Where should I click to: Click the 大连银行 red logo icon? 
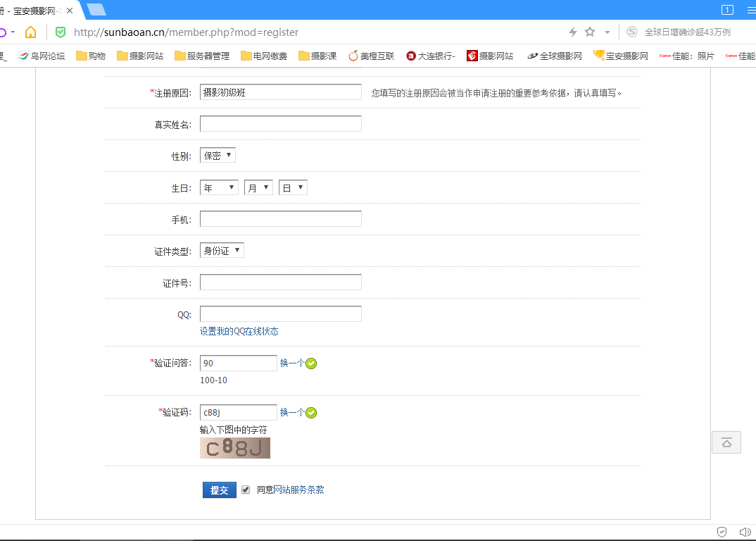click(x=411, y=56)
